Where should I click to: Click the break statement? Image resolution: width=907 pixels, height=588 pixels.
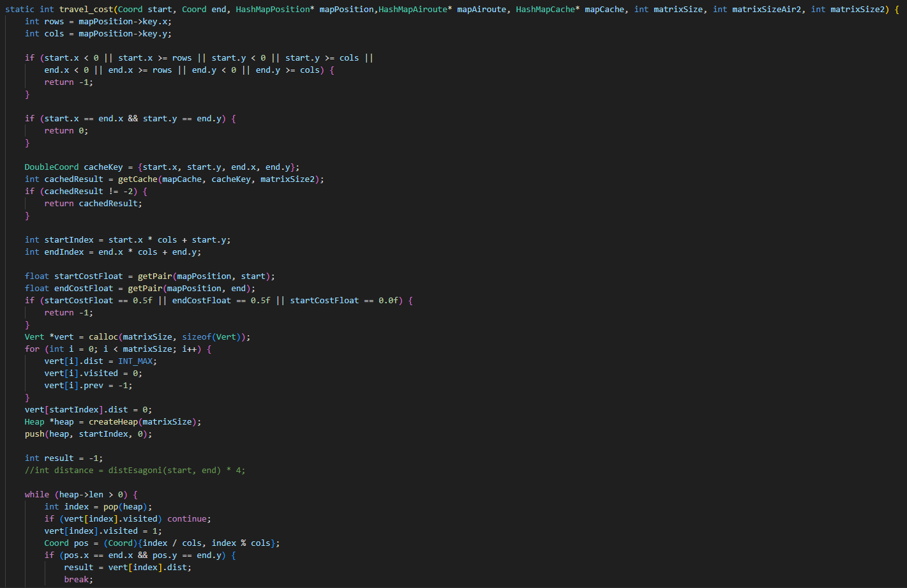click(77, 580)
